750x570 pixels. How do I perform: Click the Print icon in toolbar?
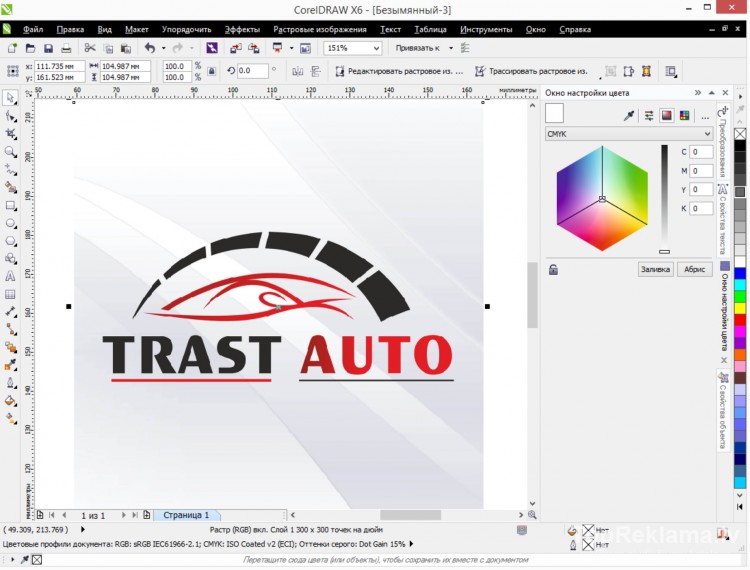[66, 48]
